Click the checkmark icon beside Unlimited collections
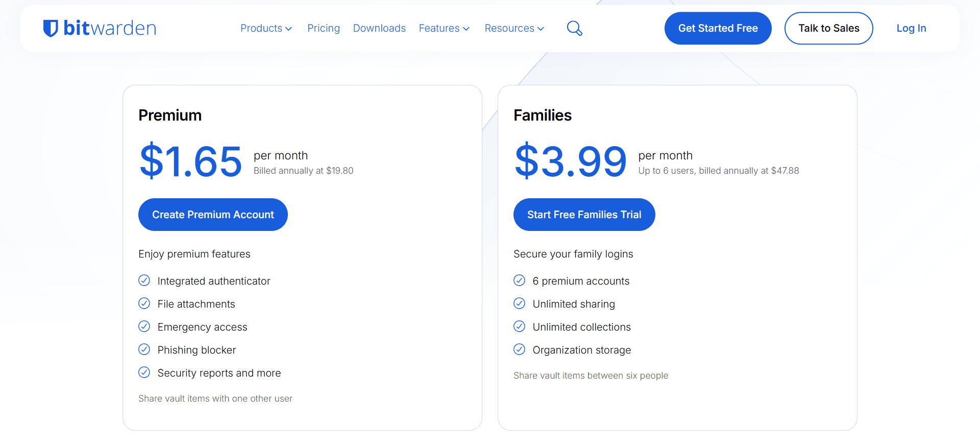The image size is (980, 444). pyautogui.click(x=520, y=326)
